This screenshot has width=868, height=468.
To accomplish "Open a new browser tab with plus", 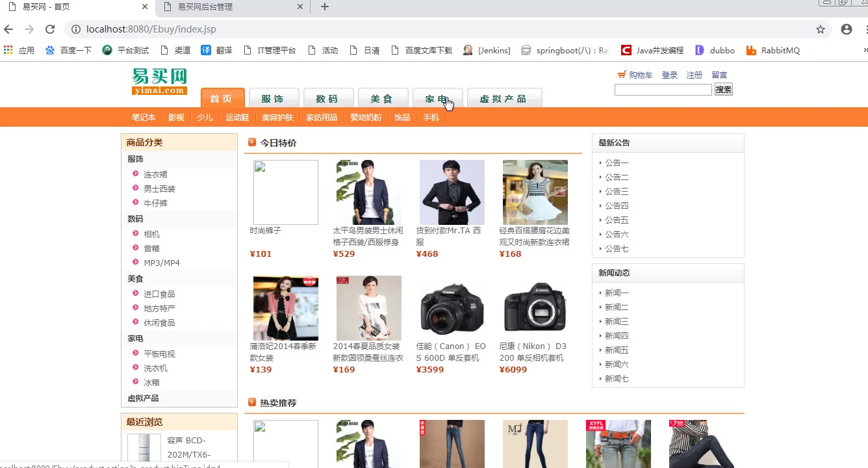I will (325, 7).
